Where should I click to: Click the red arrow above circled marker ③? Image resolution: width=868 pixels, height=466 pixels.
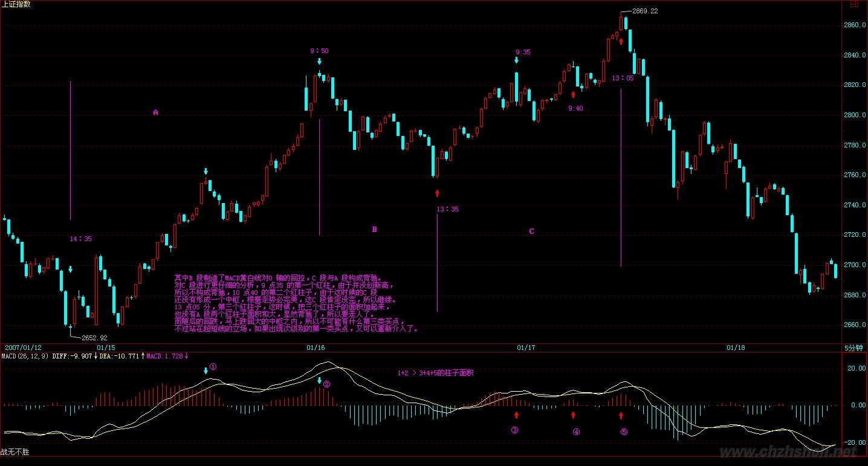516,415
